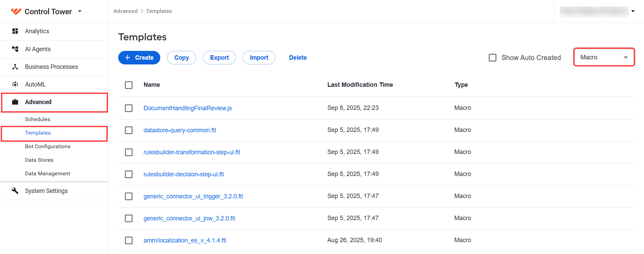Open Data Stores submenu

(39, 160)
